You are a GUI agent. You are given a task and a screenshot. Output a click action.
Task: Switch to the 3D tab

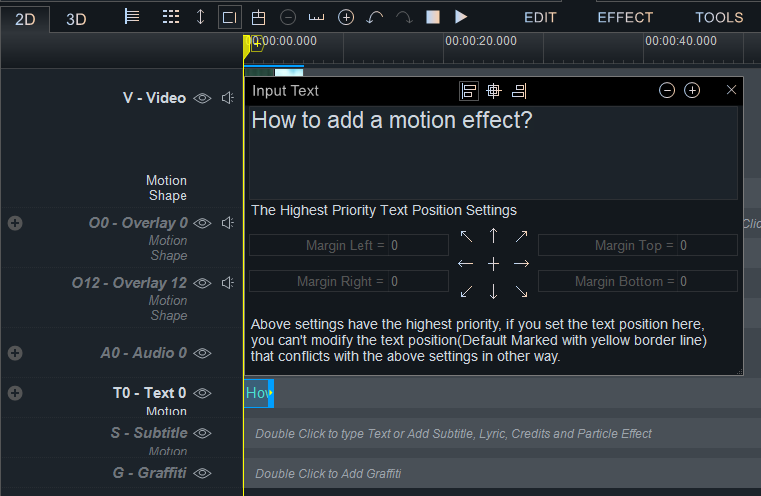click(76, 19)
